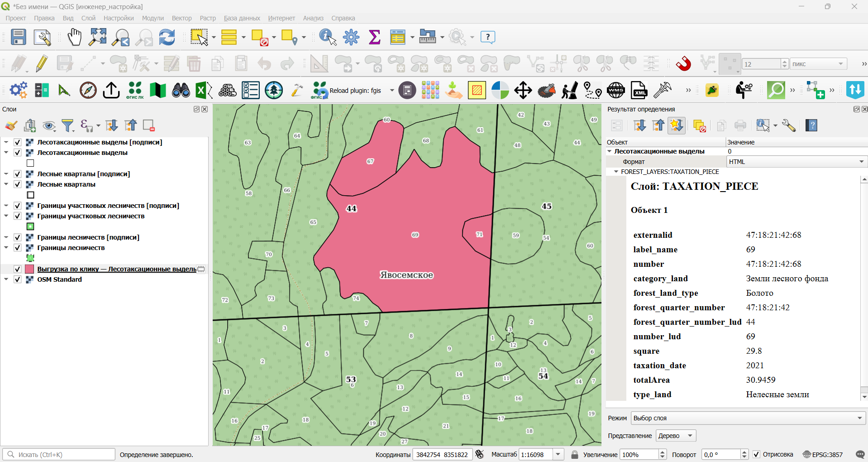Expand tree in identify results panel
This screenshot has width=868, height=462.
(x=639, y=125)
